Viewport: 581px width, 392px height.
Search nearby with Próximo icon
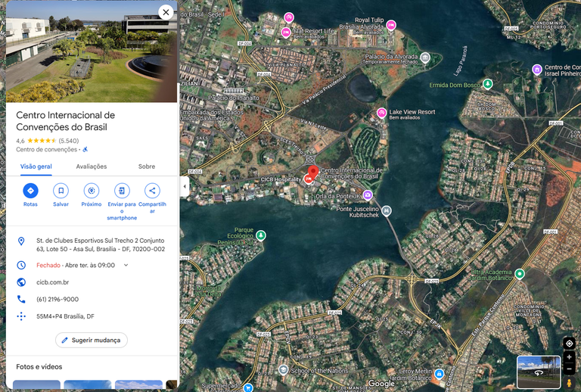91,191
